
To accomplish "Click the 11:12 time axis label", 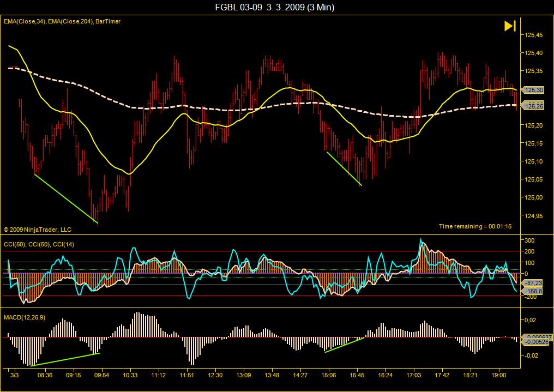I will pos(158,375).
